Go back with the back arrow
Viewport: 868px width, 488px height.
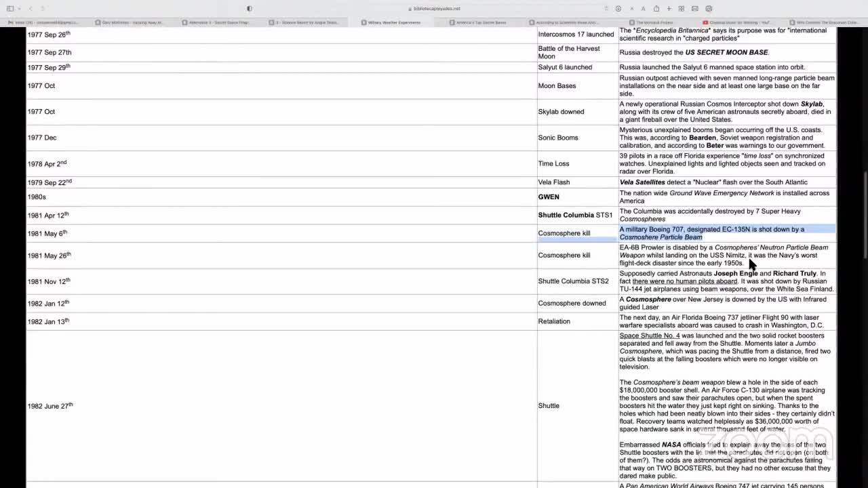coord(31,8)
